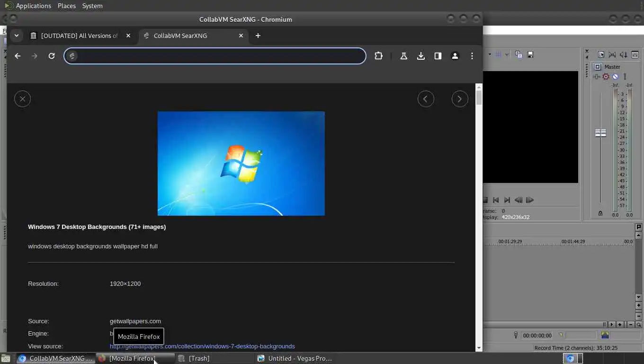Go to next image result arrow
This screenshot has width=644, height=364.
[x=460, y=99]
